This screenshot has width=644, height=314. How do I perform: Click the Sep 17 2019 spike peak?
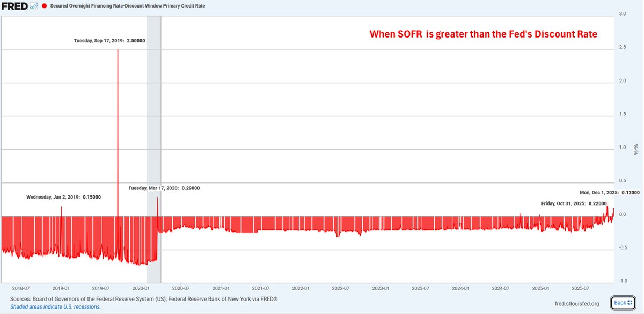point(119,49)
